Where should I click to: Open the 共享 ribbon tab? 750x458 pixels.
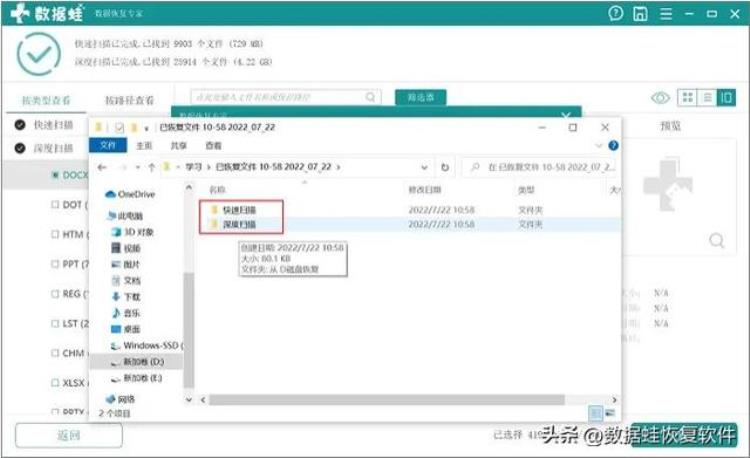178,145
